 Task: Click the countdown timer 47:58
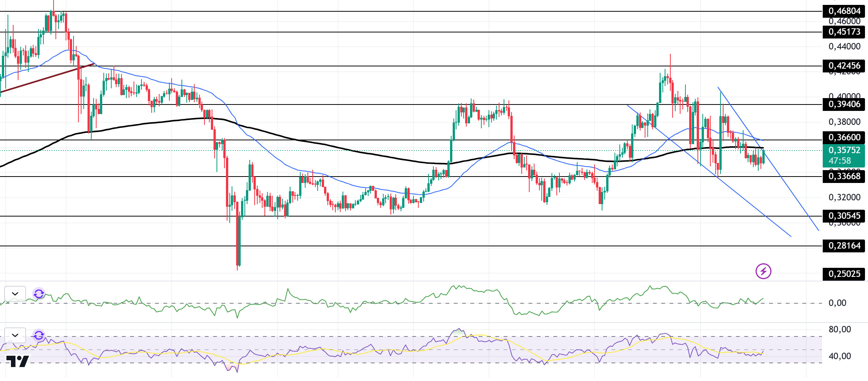click(840, 161)
